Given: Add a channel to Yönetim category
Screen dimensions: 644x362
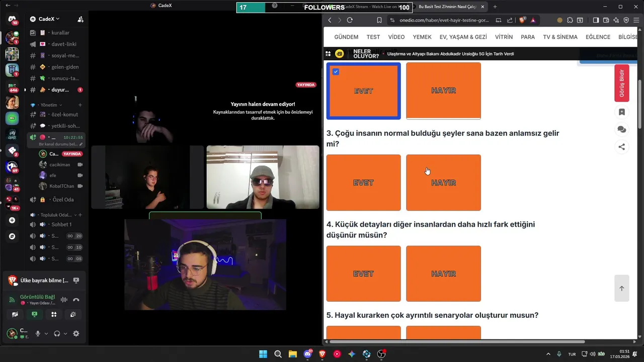Looking at the screenshot, I should click(80, 105).
